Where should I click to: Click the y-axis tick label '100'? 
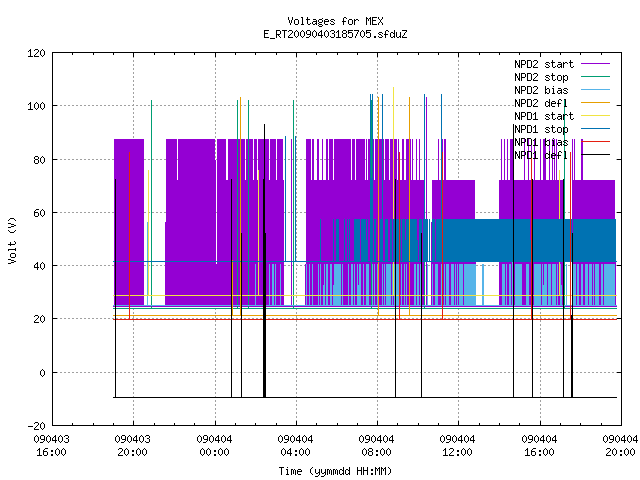pyautogui.click(x=36, y=107)
